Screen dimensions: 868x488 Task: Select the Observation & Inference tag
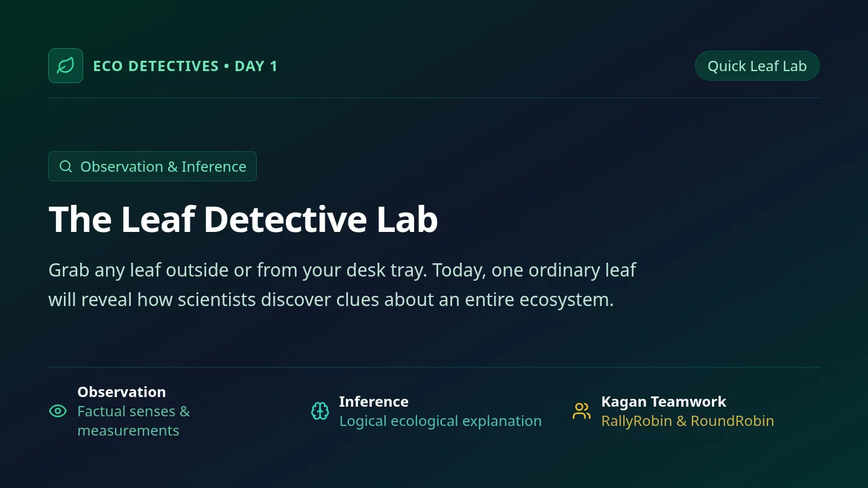(153, 166)
